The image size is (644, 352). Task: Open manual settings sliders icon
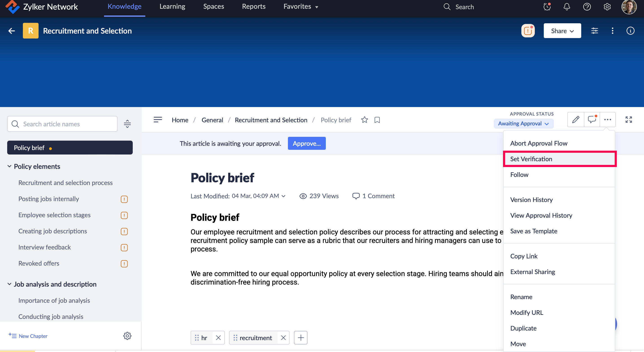tap(594, 31)
